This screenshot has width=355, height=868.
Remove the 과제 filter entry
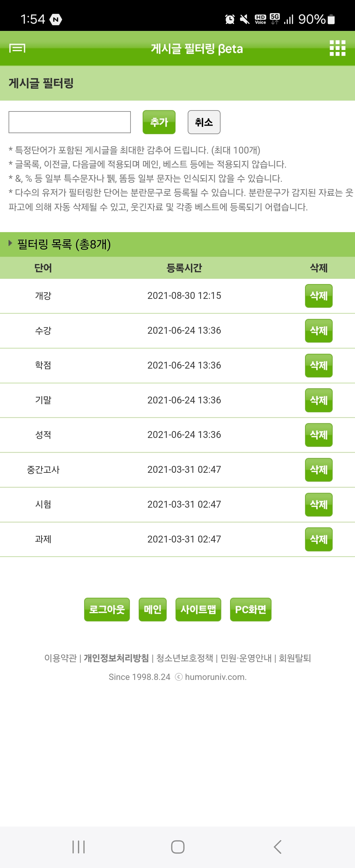(x=318, y=540)
